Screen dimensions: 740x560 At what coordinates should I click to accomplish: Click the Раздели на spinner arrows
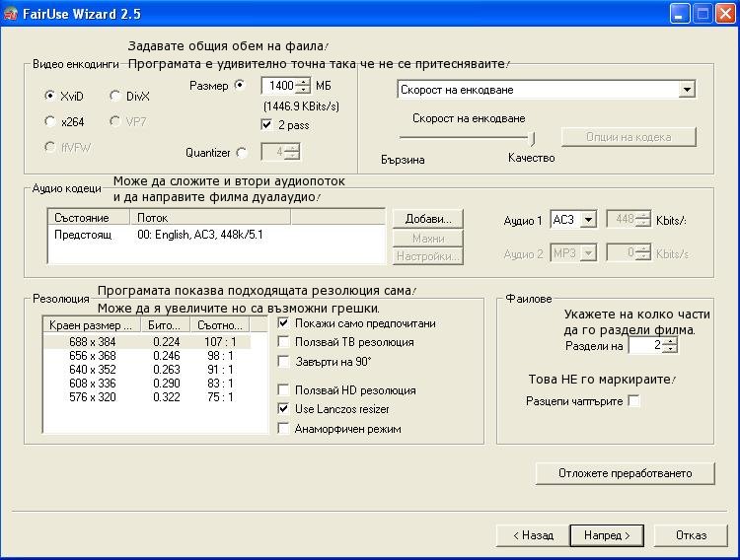point(670,345)
